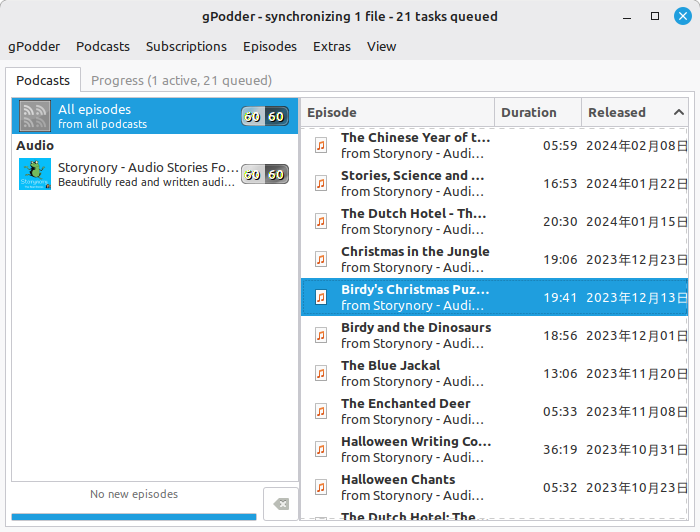Click audio icon next to Halloween Chants
The height and width of the screenshot is (532, 700).
[321, 487]
